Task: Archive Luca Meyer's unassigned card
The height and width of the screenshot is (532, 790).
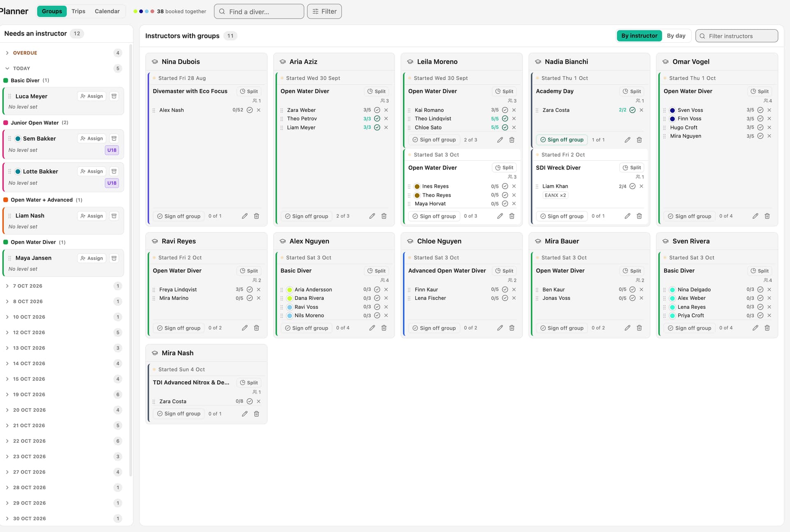Action: [x=114, y=96]
